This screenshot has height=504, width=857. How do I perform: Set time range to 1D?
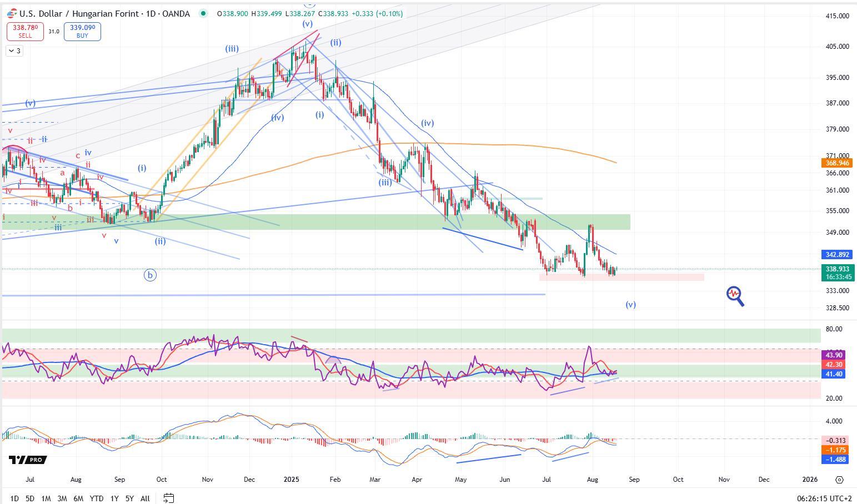pyautogui.click(x=14, y=498)
